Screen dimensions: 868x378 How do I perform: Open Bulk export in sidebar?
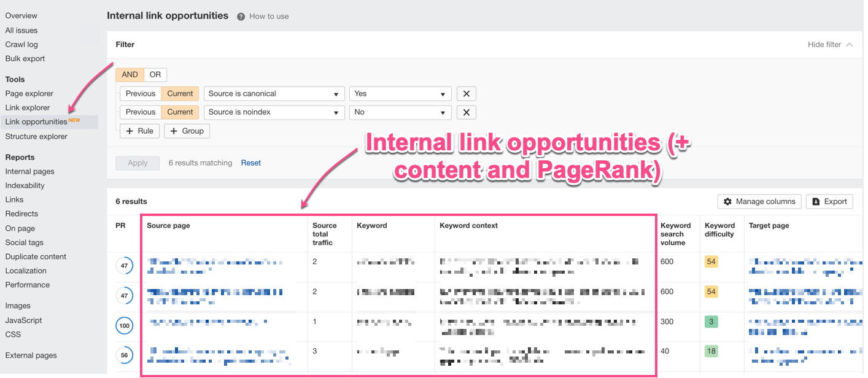25,59
